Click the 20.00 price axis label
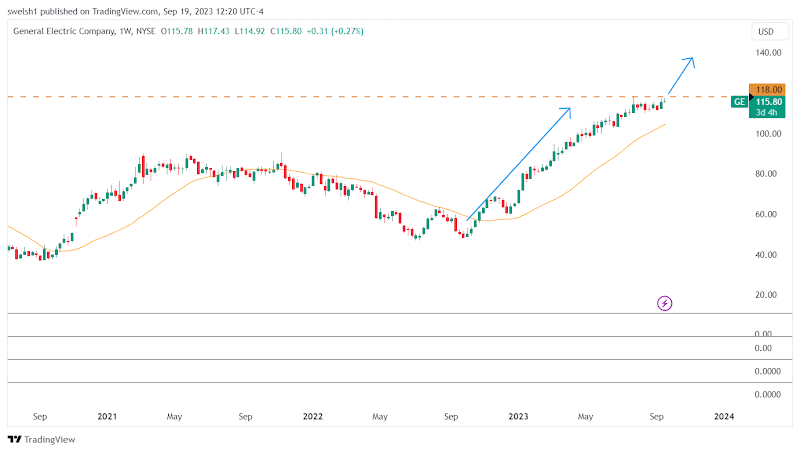 click(x=766, y=295)
